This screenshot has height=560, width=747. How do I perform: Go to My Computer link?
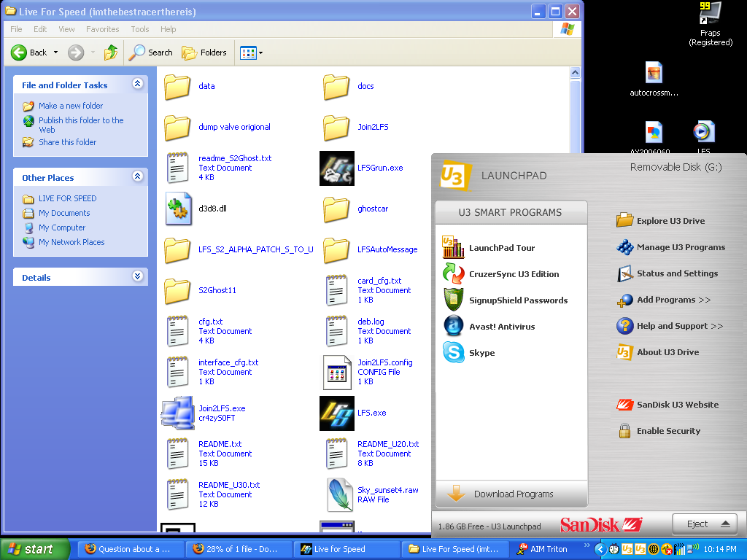pyautogui.click(x=62, y=227)
